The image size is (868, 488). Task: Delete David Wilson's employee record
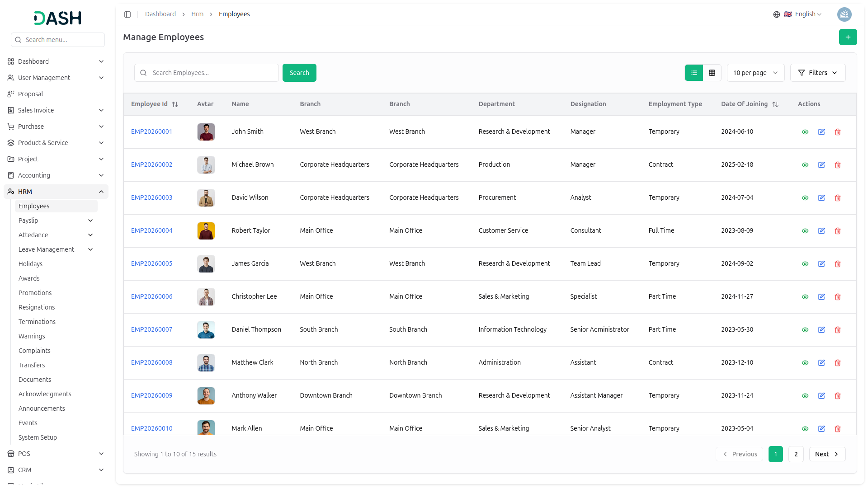coord(838,198)
